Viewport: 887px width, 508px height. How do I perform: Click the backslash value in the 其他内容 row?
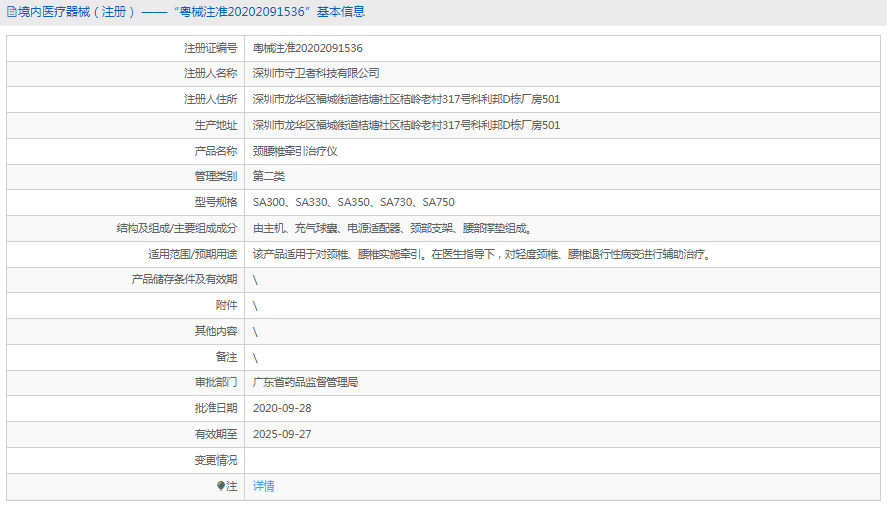[255, 332]
